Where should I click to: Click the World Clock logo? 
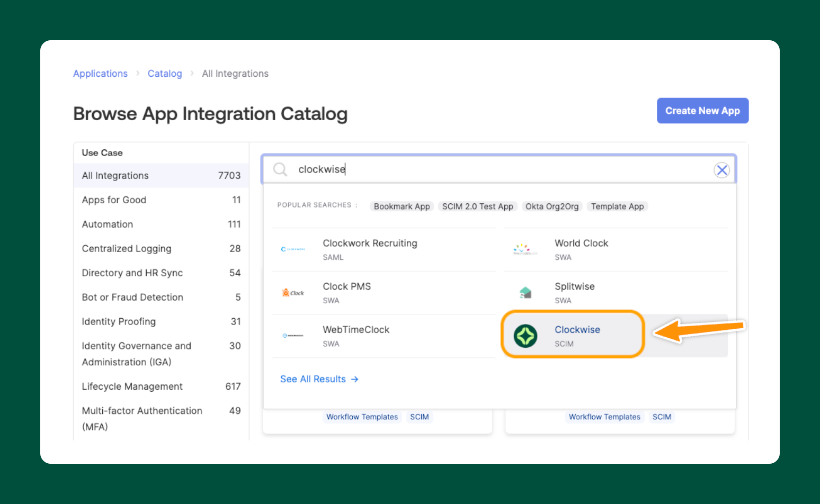coord(525,249)
